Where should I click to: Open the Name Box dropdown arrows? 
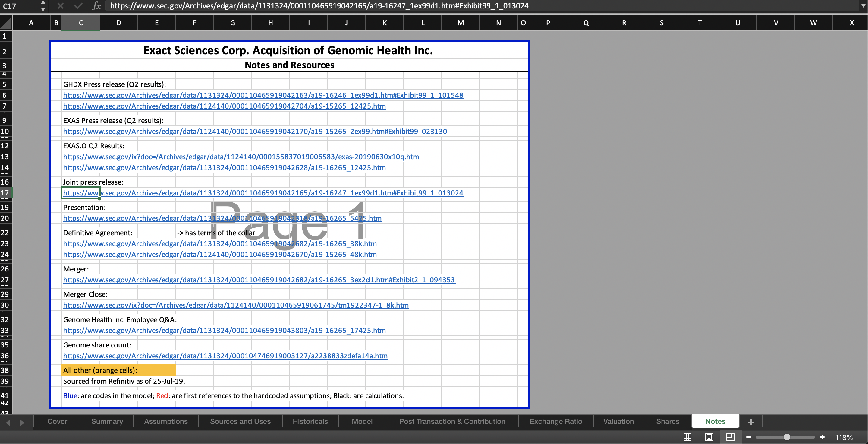(x=43, y=6)
